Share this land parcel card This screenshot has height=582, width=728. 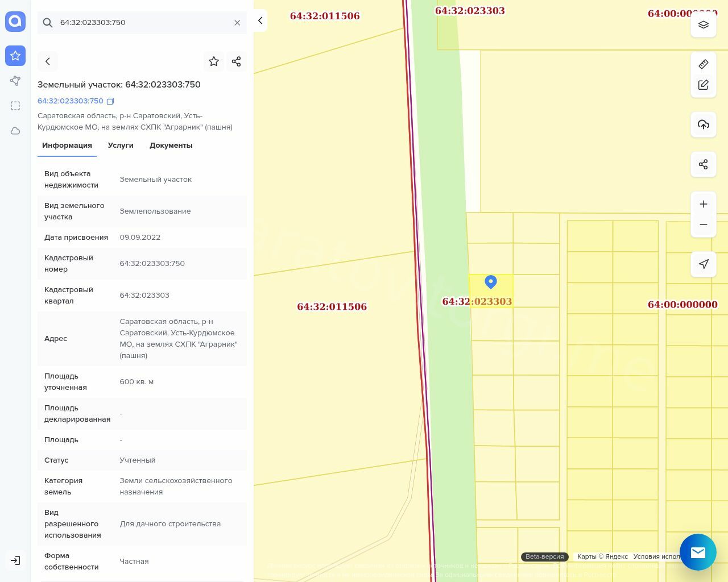point(237,61)
